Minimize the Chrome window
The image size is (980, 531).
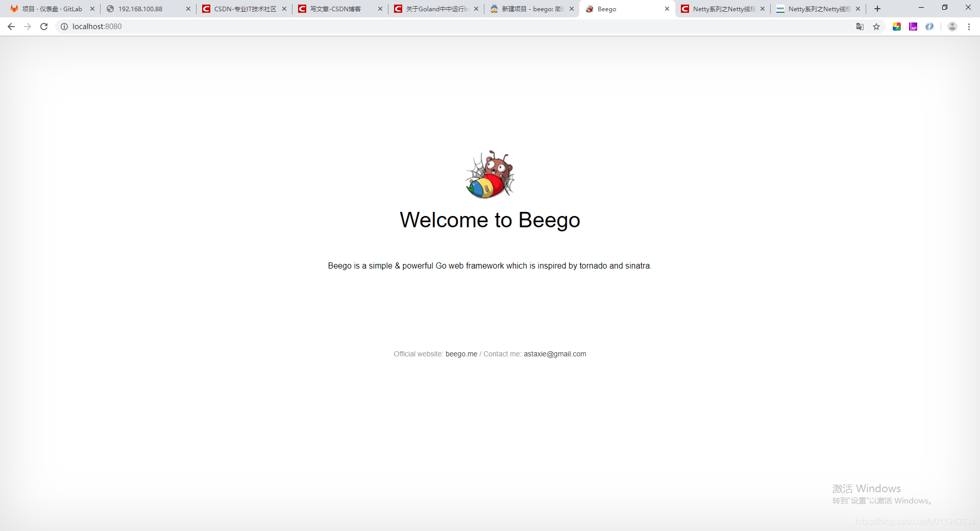pos(921,8)
